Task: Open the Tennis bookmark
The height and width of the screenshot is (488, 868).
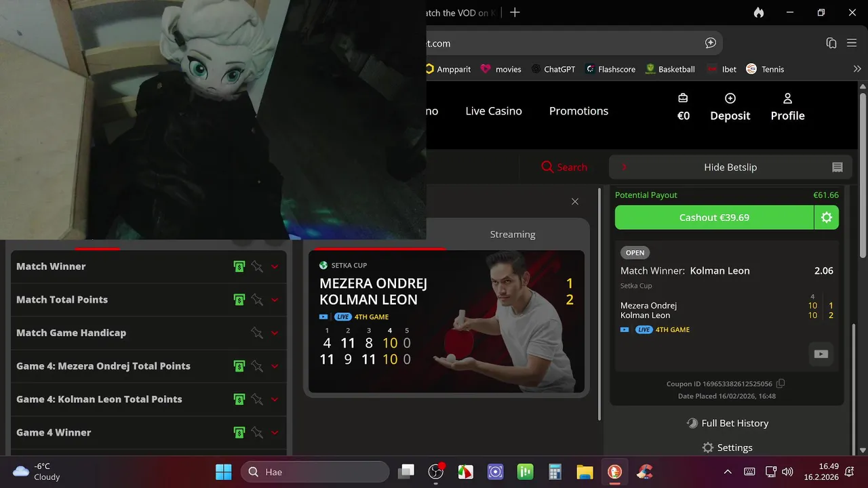Action: pos(765,69)
